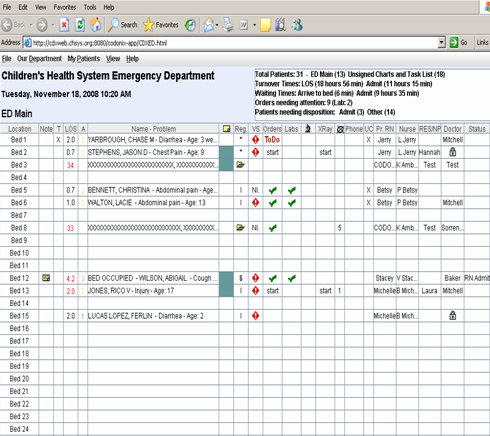Open the folder icon in Bed 8 row

tap(240, 228)
